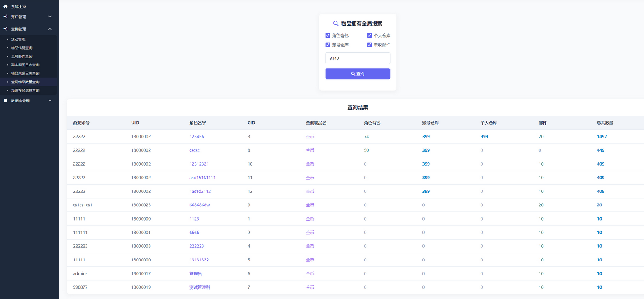The width and height of the screenshot is (644, 299).
Task: Untick the 未收邮件 checkbox
Action: pos(369,45)
